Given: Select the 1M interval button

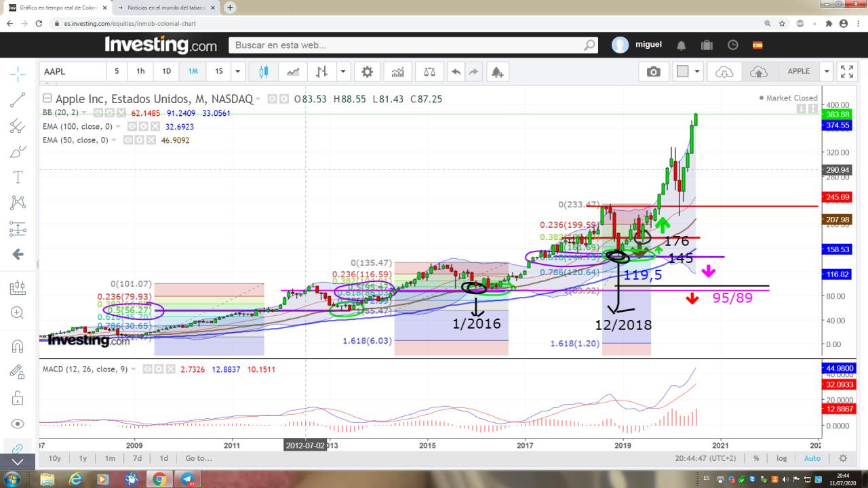Looking at the screenshot, I should coord(193,71).
